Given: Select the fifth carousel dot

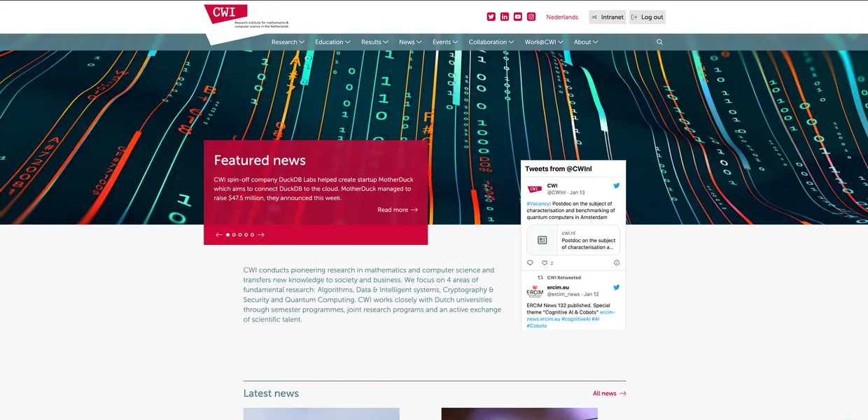Looking at the screenshot, I should point(252,234).
